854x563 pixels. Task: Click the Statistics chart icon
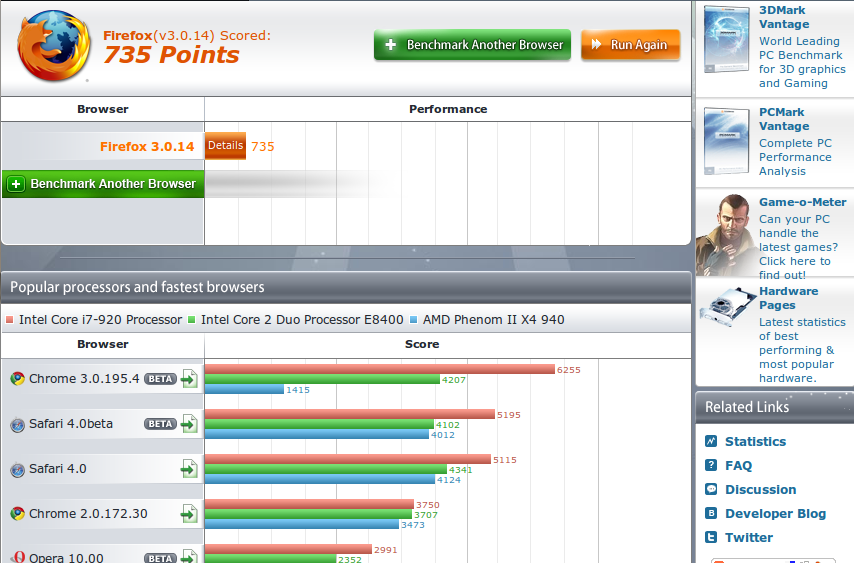pyautogui.click(x=711, y=441)
